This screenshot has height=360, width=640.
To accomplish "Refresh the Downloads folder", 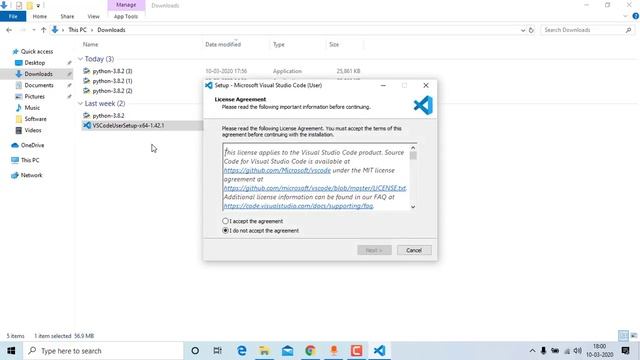I will (531, 30).
